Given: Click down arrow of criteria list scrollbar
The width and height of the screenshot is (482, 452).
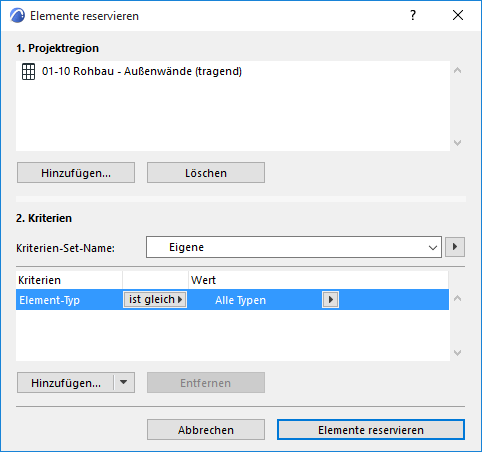Looking at the screenshot, I should pos(458,353).
